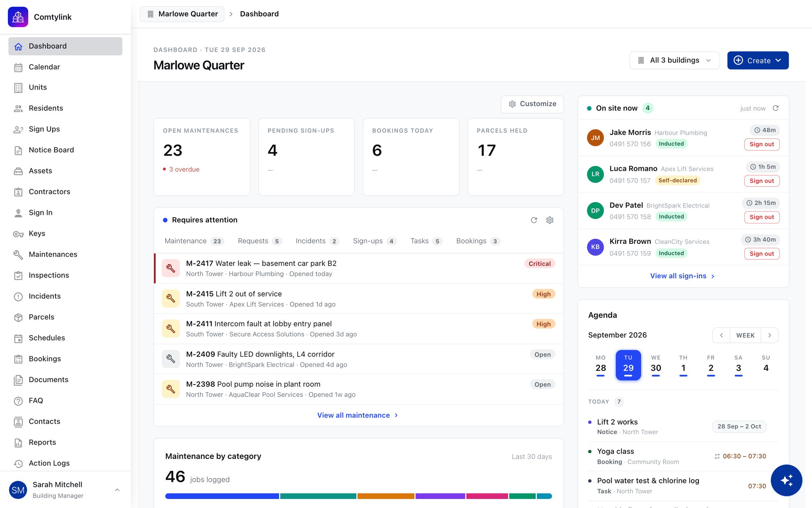Open Keys in the sidebar

[x=65, y=233]
